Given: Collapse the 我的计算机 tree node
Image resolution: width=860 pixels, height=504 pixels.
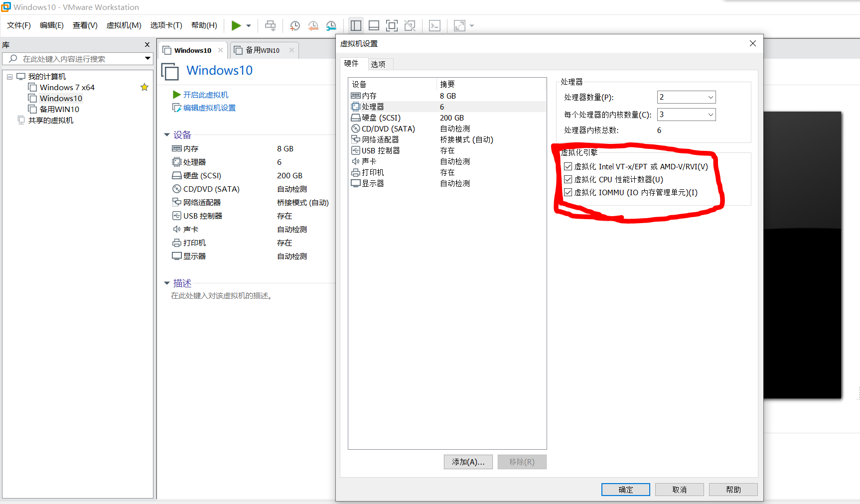Looking at the screenshot, I should point(9,77).
